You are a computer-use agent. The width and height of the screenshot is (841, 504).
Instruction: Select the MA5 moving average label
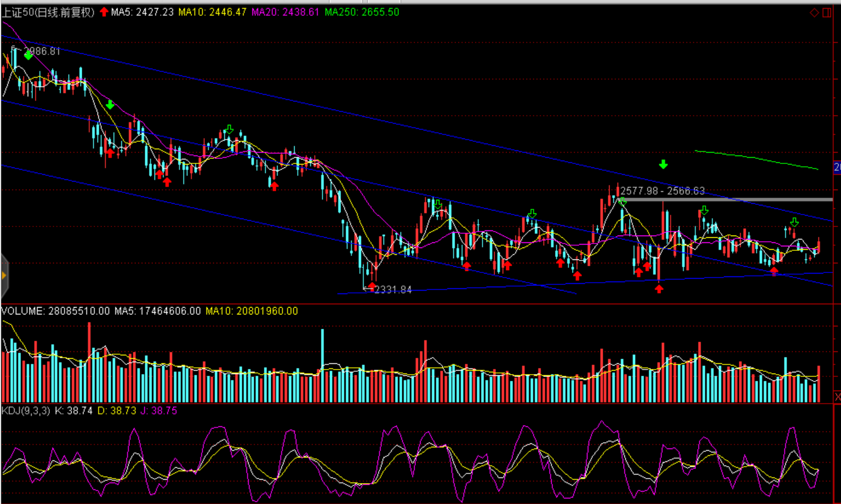pyautogui.click(x=142, y=12)
